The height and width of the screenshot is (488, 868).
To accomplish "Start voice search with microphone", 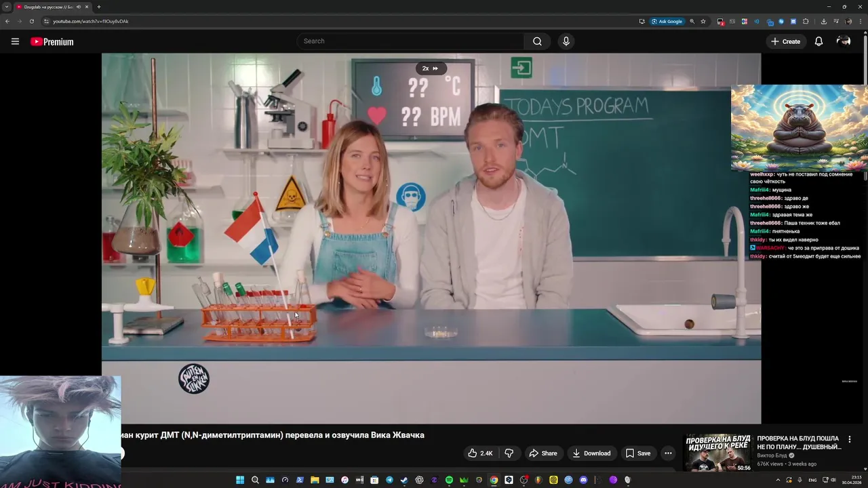I will pos(566,41).
